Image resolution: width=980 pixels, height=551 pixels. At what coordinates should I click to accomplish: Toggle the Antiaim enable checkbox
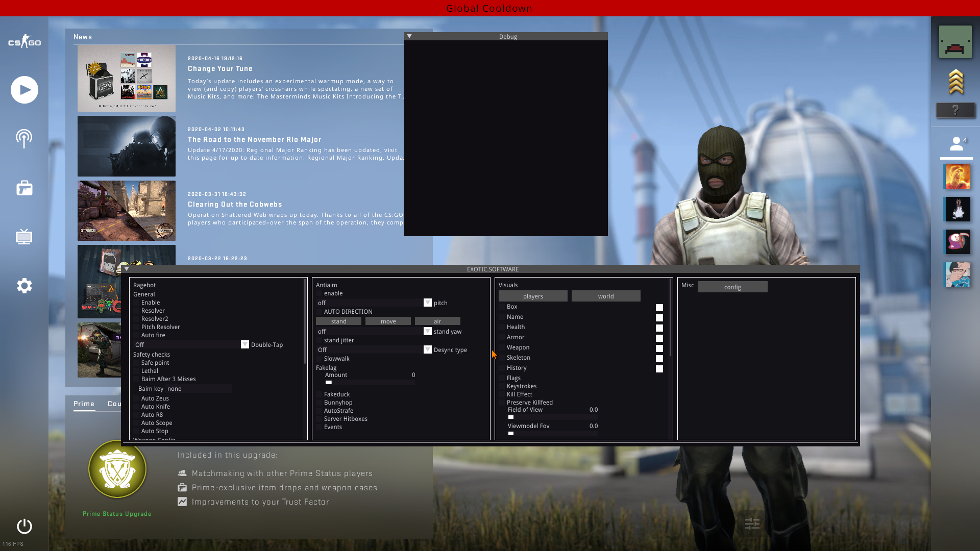point(320,293)
